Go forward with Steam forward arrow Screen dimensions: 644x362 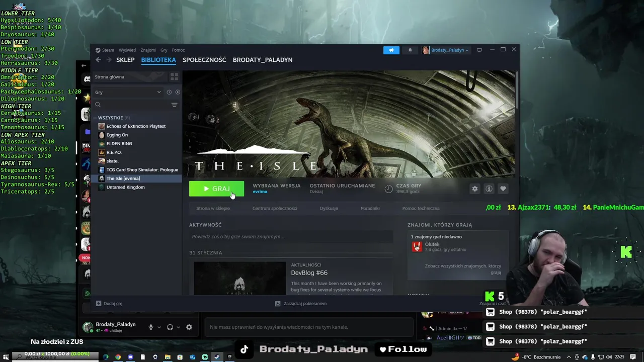pos(108,60)
